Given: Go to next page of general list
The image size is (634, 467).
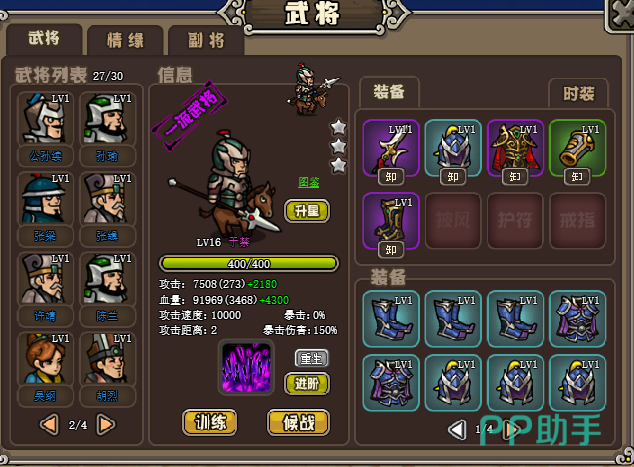Looking at the screenshot, I should [106, 425].
